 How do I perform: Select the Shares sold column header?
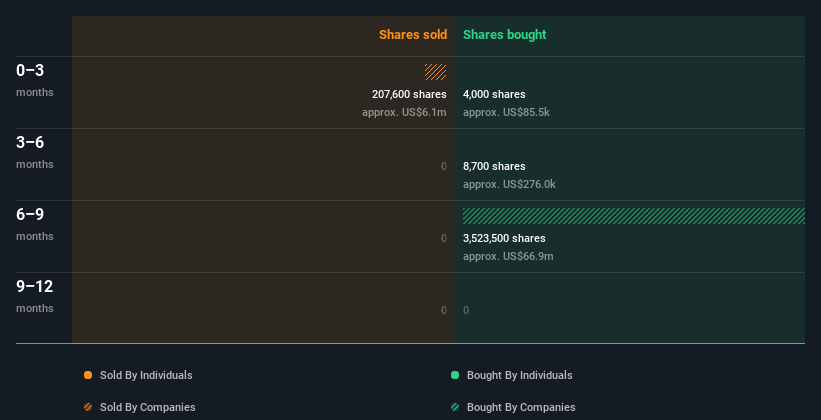[412, 35]
